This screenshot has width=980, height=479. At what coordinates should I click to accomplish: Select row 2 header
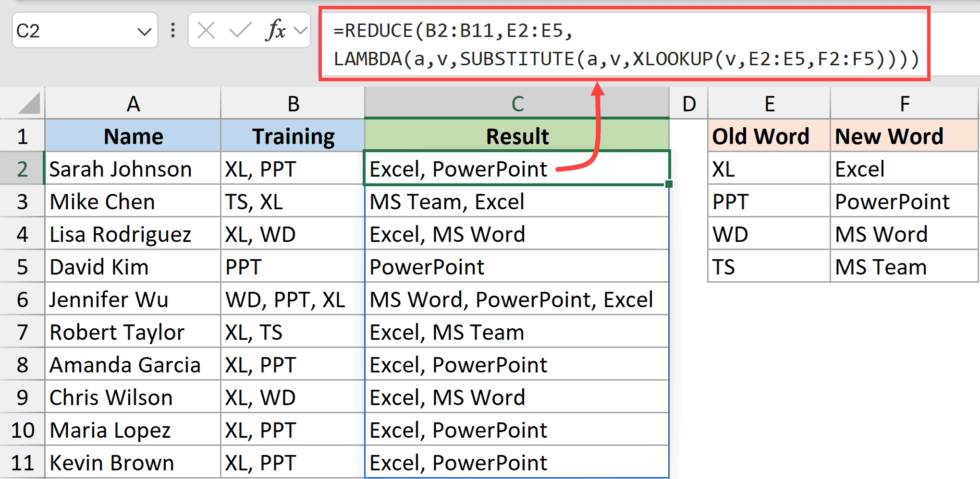[x=22, y=168]
